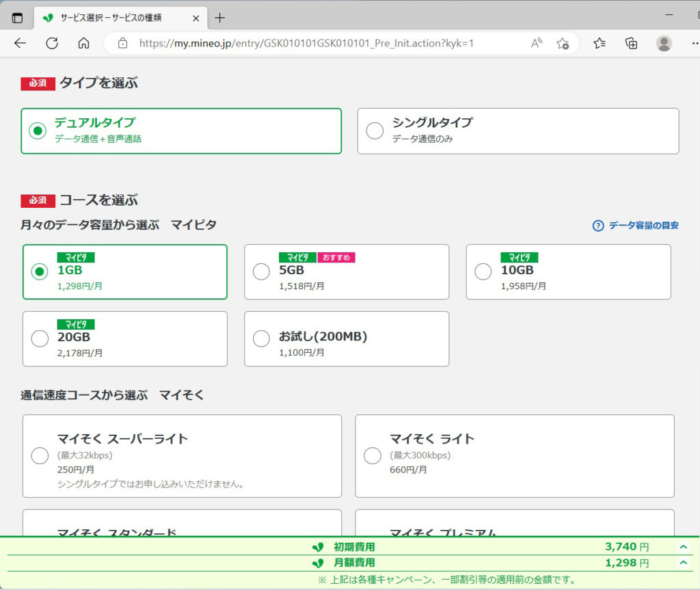Click the シングルタイプではお申し込みいただけません note
Screen dimensions: 700x590
point(150,484)
